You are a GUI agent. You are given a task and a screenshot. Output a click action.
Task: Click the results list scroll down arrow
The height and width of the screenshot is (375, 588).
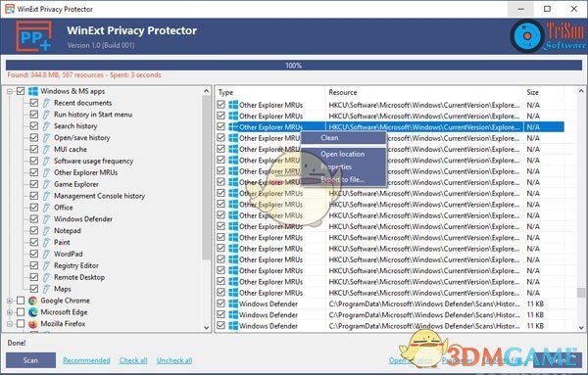[x=581, y=327]
